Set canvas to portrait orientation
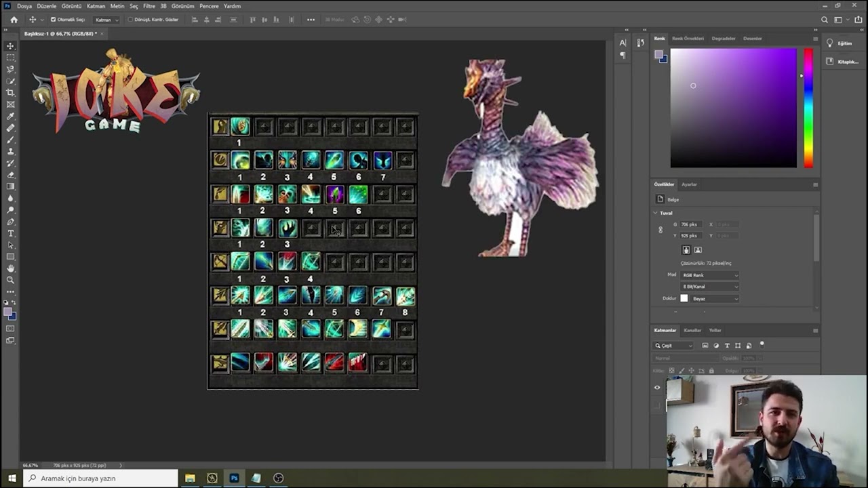Image resolution: width=868 pixels, height=488 pixels. pyautogui.click(x=686, y=250)
